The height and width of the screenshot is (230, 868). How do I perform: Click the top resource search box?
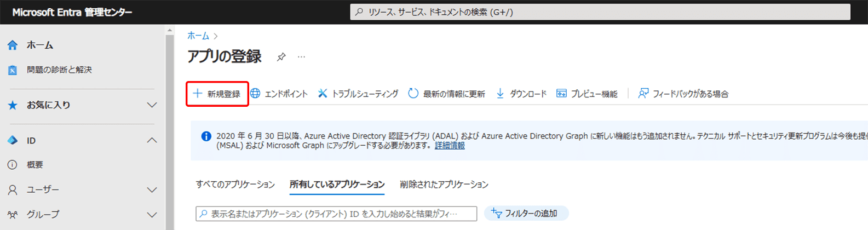pyautogui.click(x=600, y=12)
